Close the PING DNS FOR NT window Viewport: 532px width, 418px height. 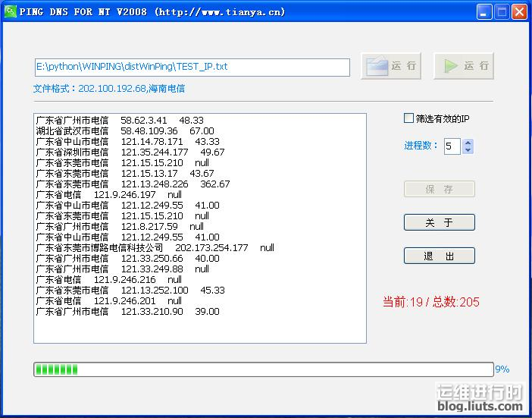519,12
